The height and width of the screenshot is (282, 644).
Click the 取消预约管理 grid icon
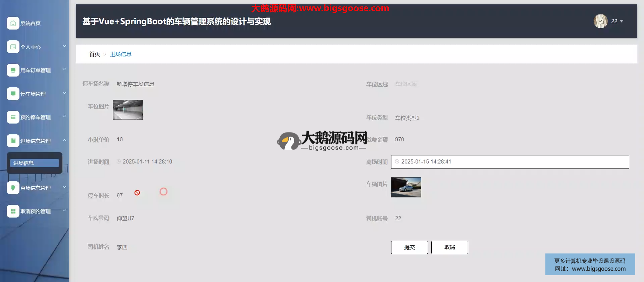(13, 211)
